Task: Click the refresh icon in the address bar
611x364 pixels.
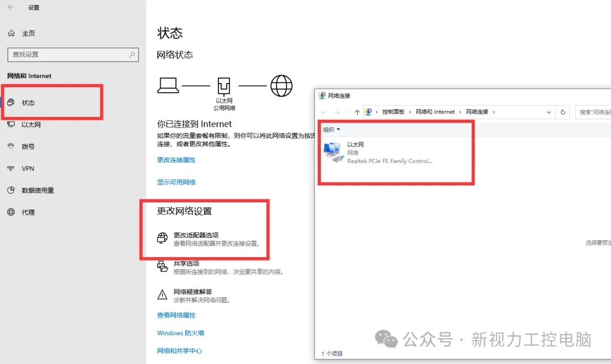Action: coord(562,112)
